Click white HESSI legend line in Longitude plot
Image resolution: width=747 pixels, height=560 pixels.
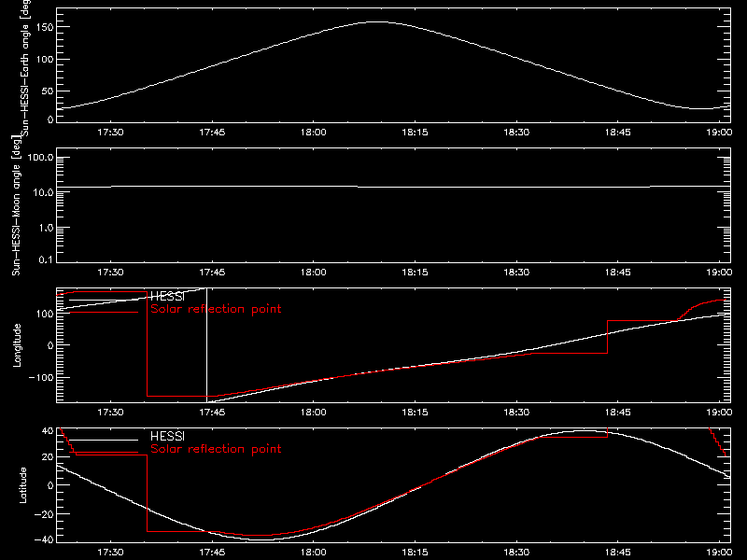click(x=104, y=300)
